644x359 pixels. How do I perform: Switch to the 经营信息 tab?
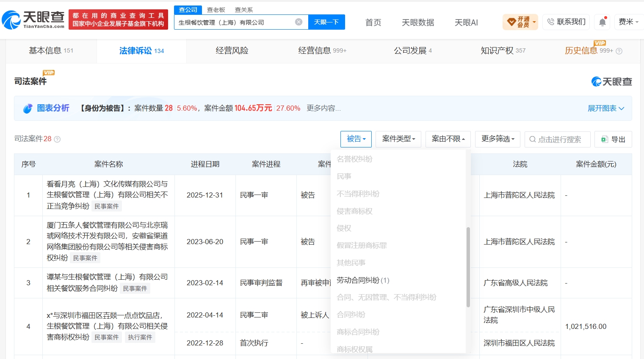pyautogui.click(x=322, y=51)
